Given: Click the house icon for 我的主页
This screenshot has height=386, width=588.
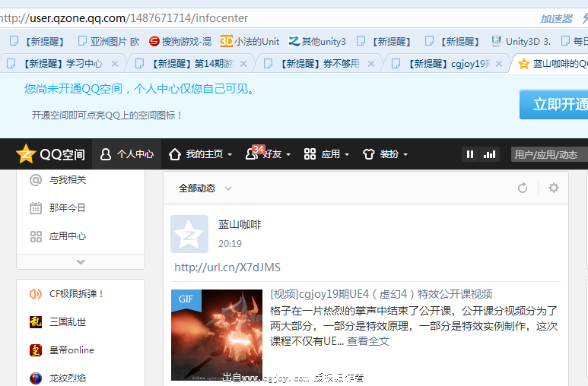Looking at the screenshot, I should (x=175, y=154).
